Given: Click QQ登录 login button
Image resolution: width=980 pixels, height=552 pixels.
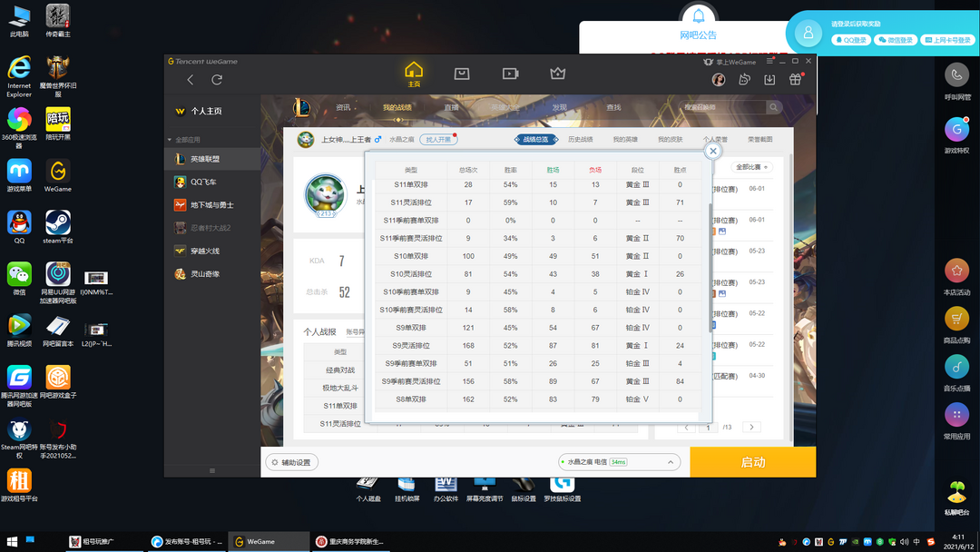Looking at the screenshot, I should (850, 40).
